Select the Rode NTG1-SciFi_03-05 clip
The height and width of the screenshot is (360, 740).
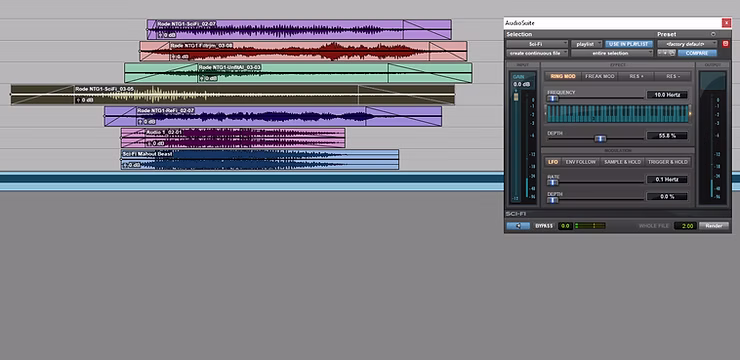click(233, 95)
